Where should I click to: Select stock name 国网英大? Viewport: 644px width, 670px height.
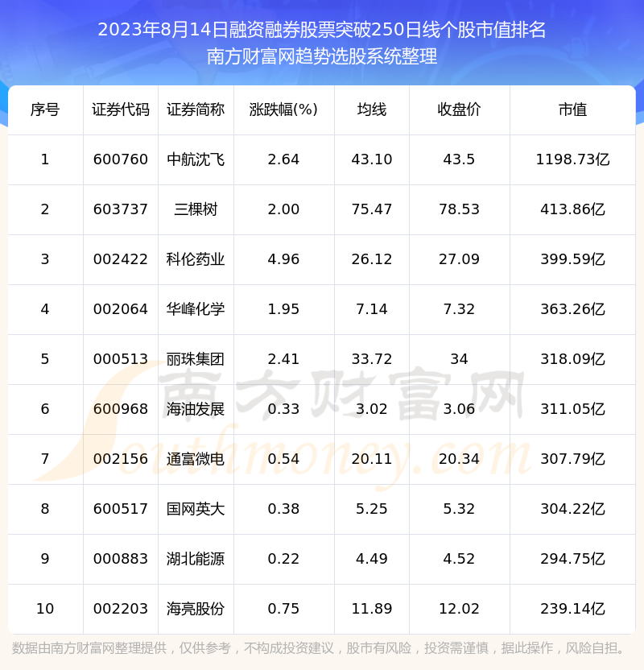tap(196, 509)
